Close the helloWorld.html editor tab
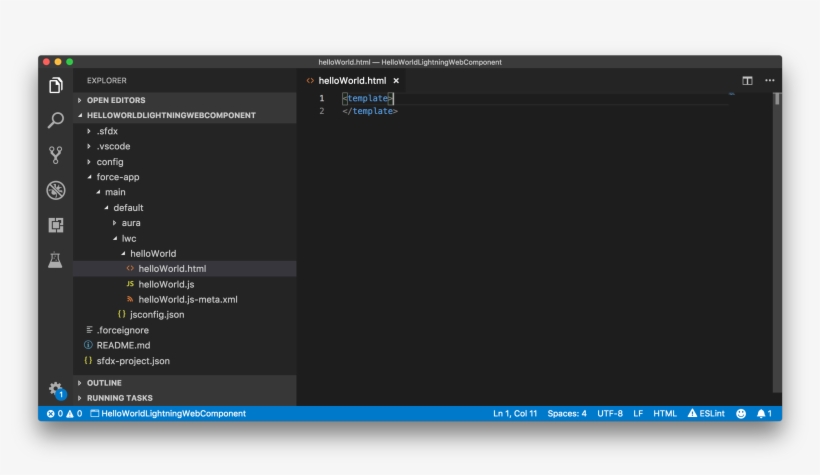Image resolution: width=820 pixels, height=475 pixels. [x=396, y=81]
